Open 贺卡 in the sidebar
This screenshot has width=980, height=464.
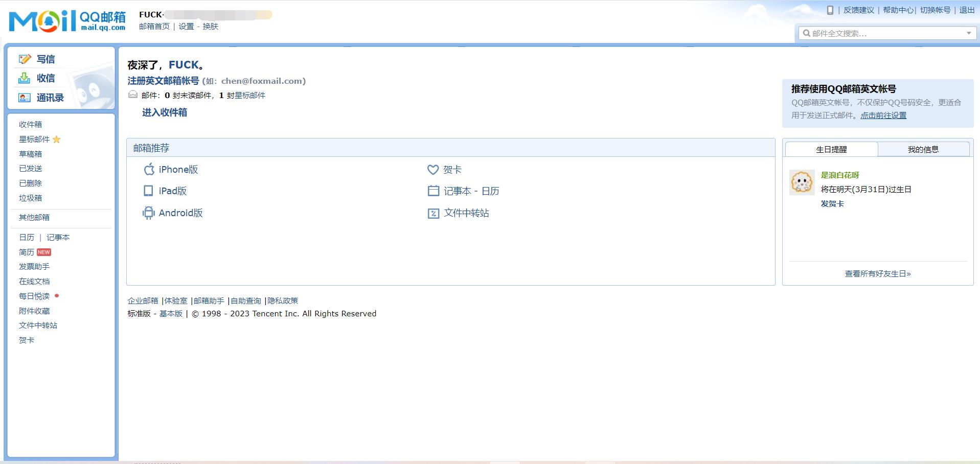coord(27,340)
